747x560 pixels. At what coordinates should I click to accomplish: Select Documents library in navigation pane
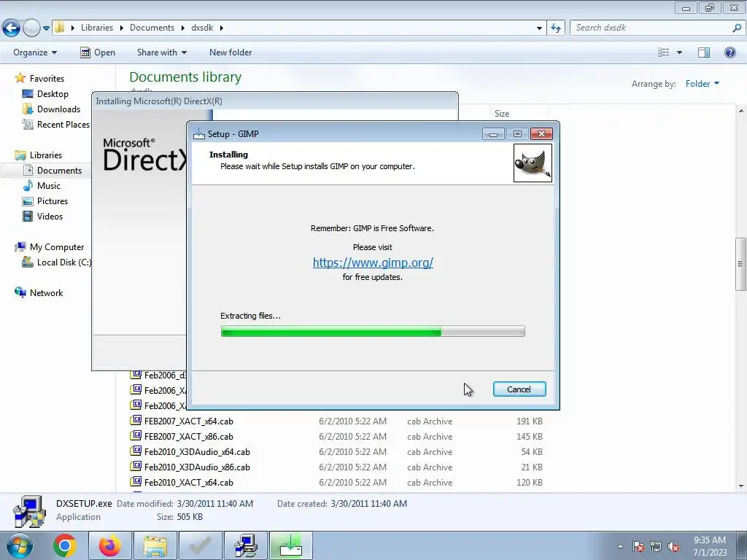[x=59, y=171]
